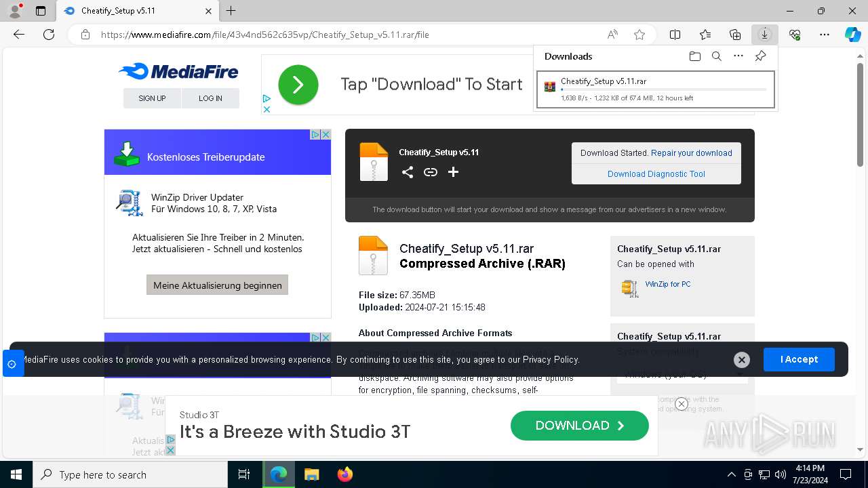The image size is (868, 488).
Task: Search downloads with magnifier icon
Action: click(717, 56)
